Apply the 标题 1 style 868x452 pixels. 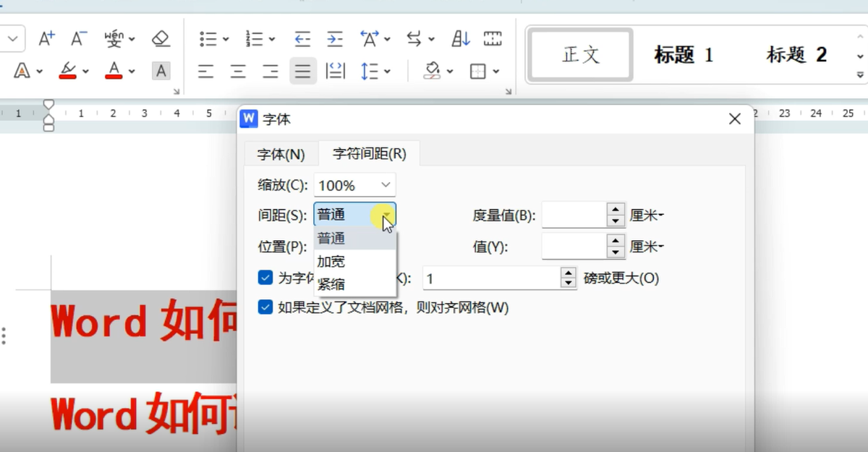(x=684, y=55)
